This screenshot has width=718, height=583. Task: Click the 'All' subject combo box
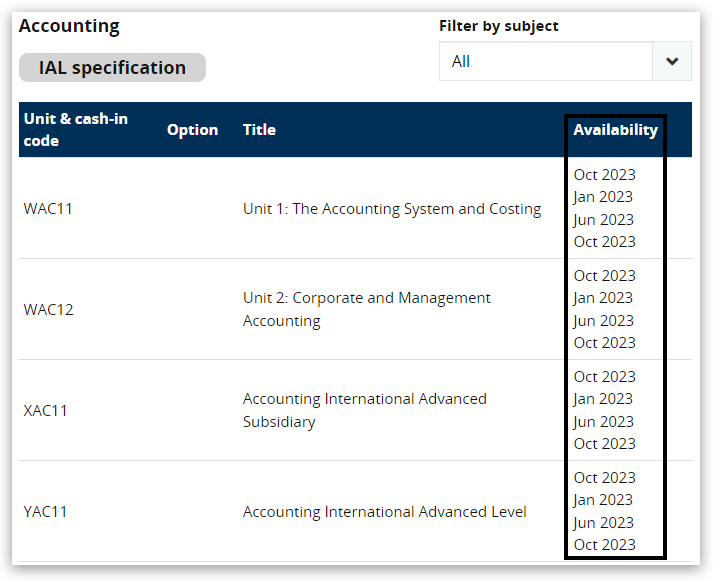[545, 61]
